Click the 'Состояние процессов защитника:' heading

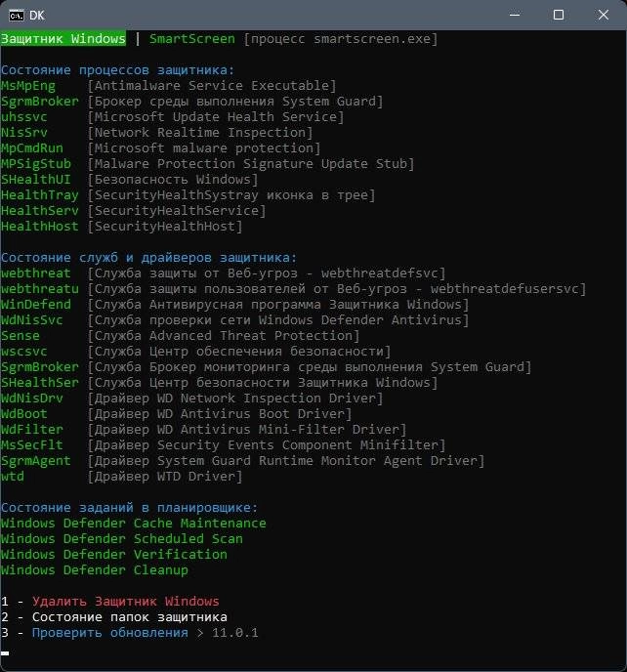[118, 70]
